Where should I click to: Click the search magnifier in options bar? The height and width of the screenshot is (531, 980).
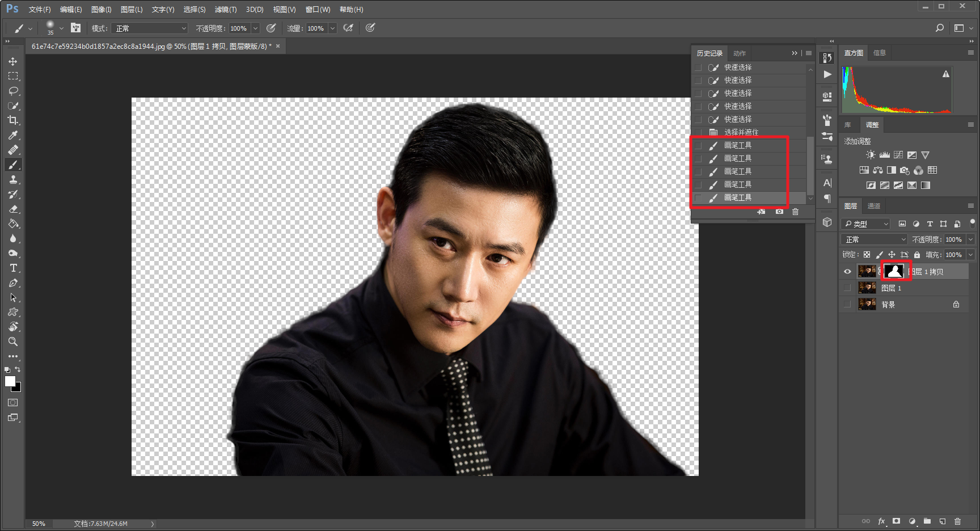[x=940, y=28]
